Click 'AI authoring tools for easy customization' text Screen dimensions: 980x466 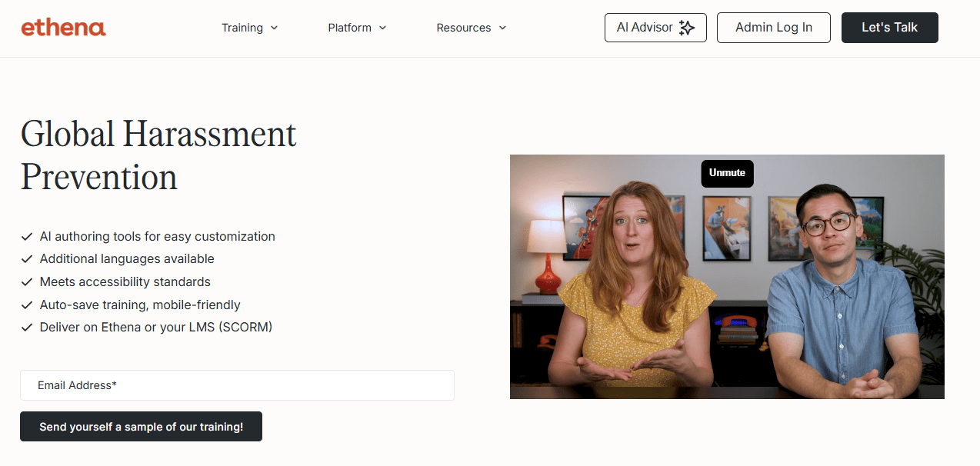coord(158,237)
